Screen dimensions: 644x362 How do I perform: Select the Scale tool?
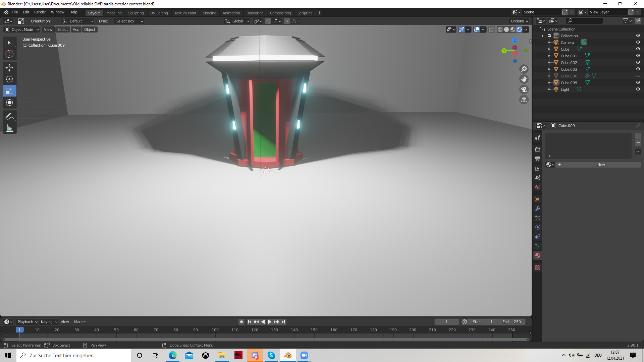click(x=9, y=91)
